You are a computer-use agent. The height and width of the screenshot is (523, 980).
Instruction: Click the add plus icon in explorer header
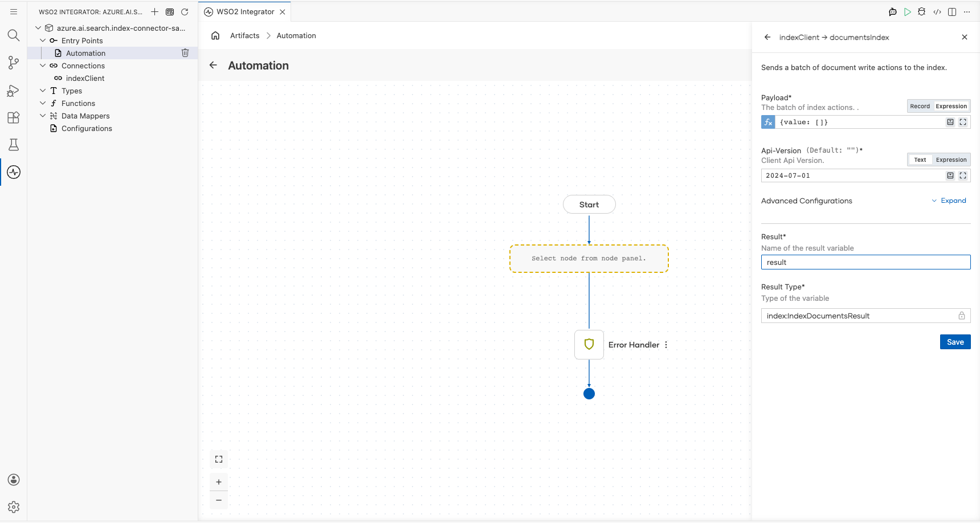click(154, 11)
